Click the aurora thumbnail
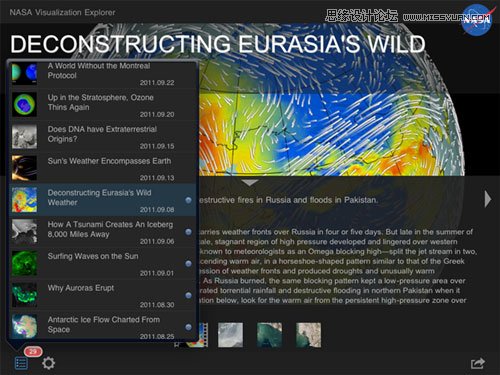This screenshot has width=500, height=375. pyautogui.click(x=24, y=295)
